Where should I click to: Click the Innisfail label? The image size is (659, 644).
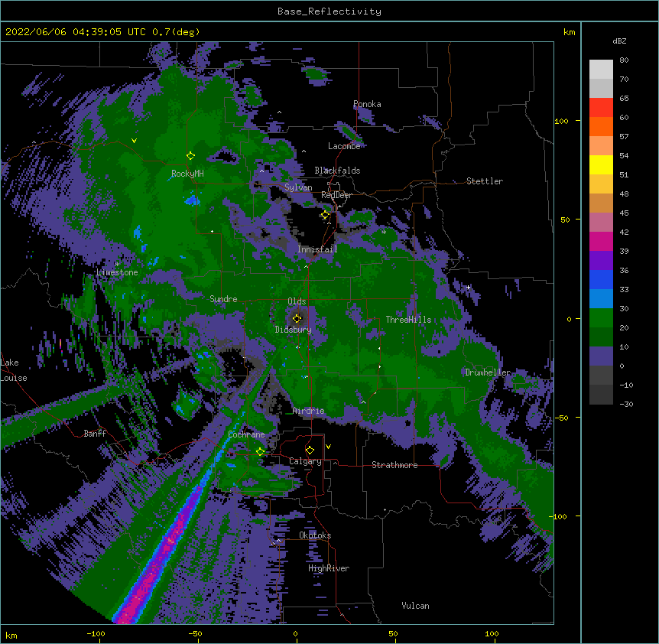tap(317, 249)
